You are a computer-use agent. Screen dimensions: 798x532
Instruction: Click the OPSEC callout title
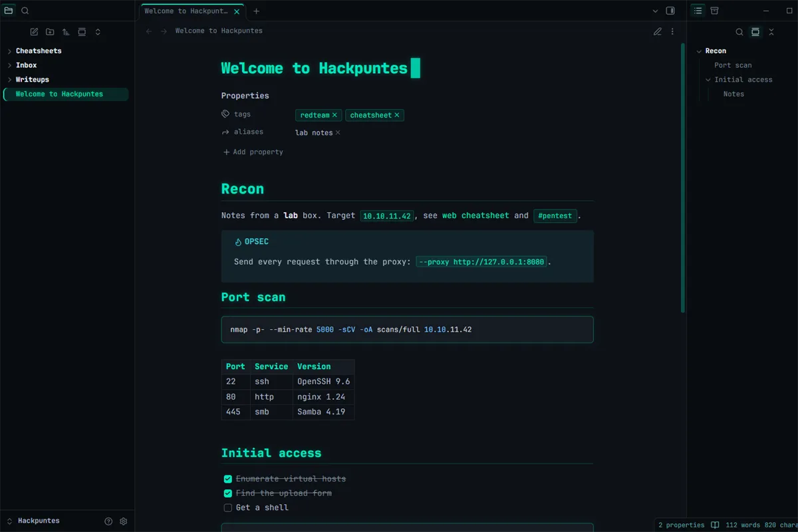(x=257, y=242)
